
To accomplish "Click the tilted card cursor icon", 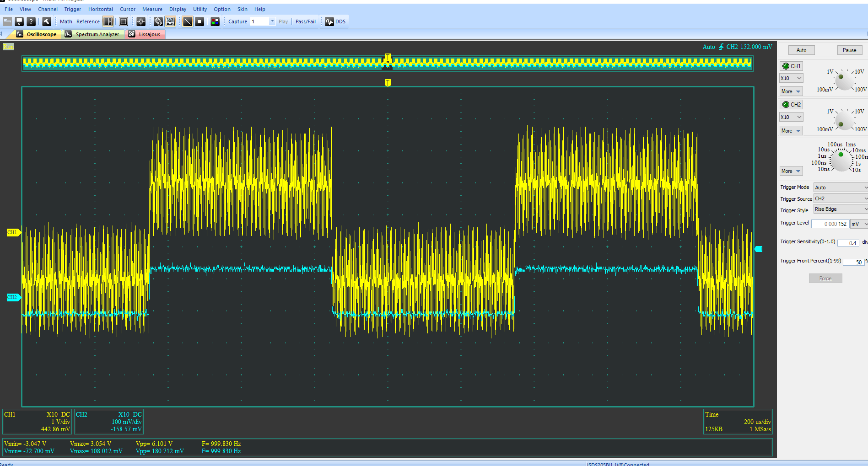I will click(158, 21).
